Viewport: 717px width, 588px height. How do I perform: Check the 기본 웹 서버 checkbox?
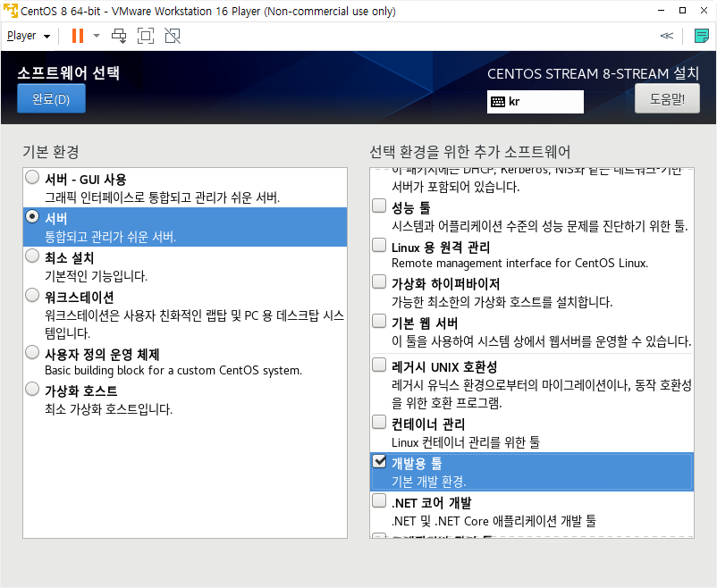(x=379, y=321)
